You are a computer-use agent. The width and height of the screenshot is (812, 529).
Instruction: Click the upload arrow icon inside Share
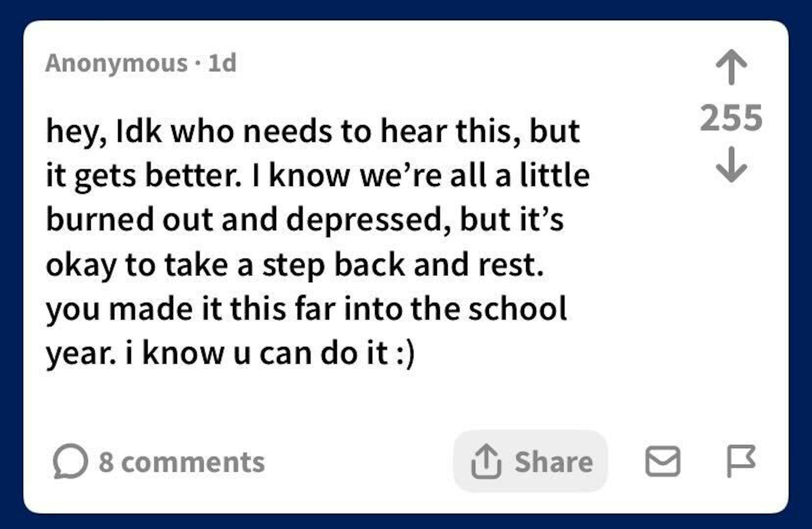[x=485, y=461]
